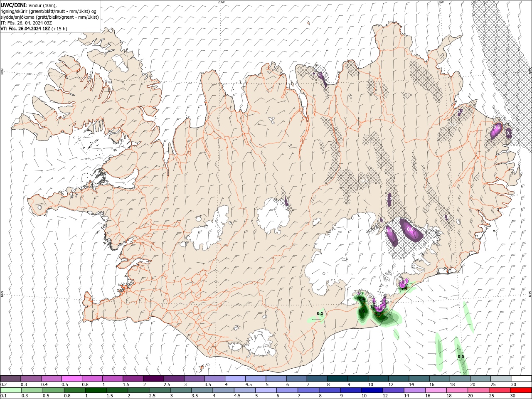532x399 pixels.
Task: Pick the lavender snow swatch between 4 and 4.5
Action: click(235, 378)
